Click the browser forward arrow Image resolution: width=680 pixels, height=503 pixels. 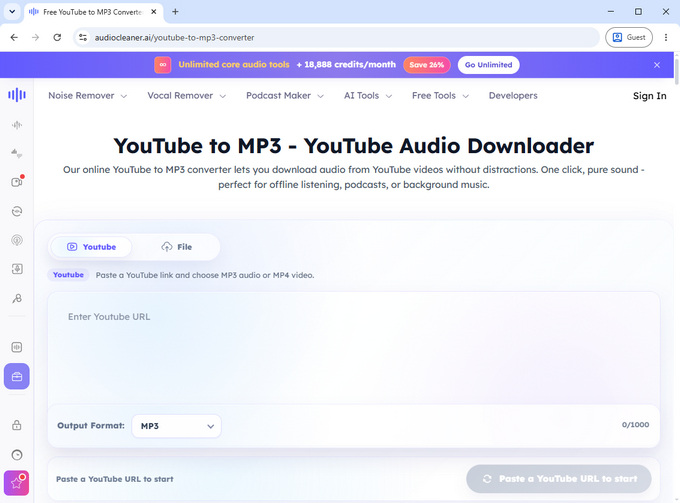click(36, 37)
